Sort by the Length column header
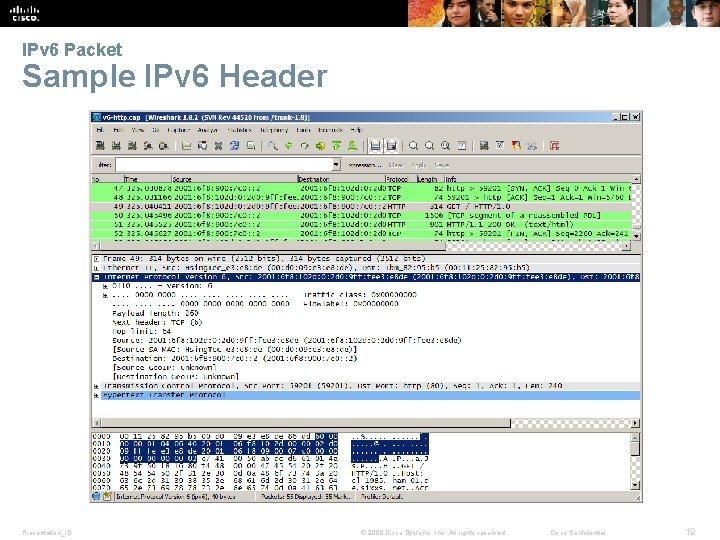Screen dimensions: 720x540 coord(430,179)
